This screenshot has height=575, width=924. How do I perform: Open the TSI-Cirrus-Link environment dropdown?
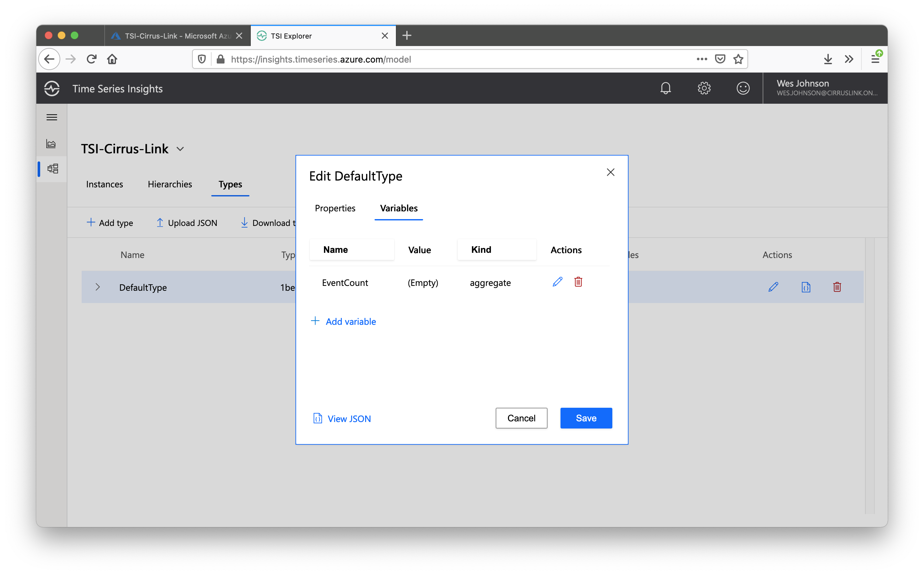[180, 149]
